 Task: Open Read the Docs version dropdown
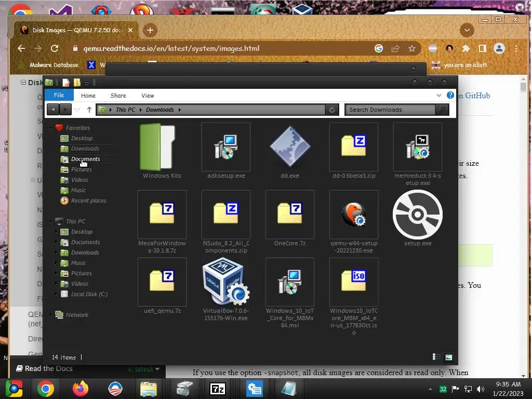[x=144, y=369]
